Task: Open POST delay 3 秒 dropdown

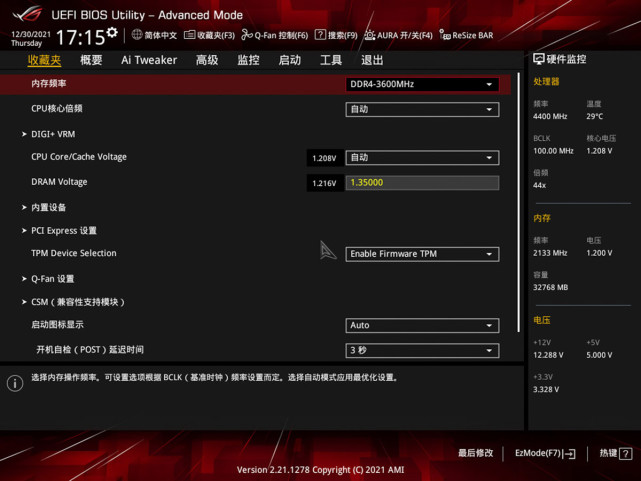Action: click(x=422, y=351)
